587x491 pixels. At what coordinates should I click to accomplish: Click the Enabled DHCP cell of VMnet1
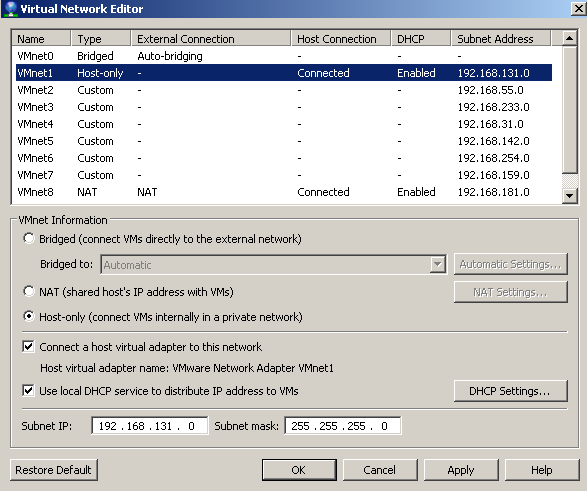pyautogui.click(x=416, y=73)
